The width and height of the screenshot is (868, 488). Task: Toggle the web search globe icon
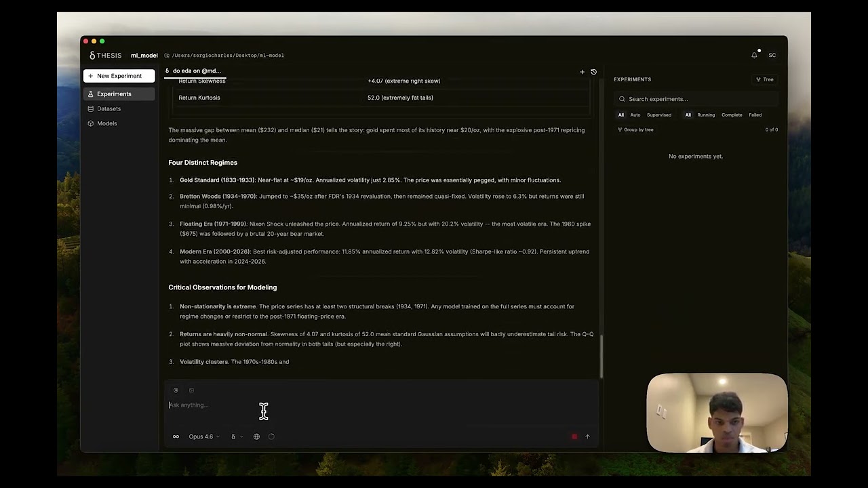tap(256, 436)
